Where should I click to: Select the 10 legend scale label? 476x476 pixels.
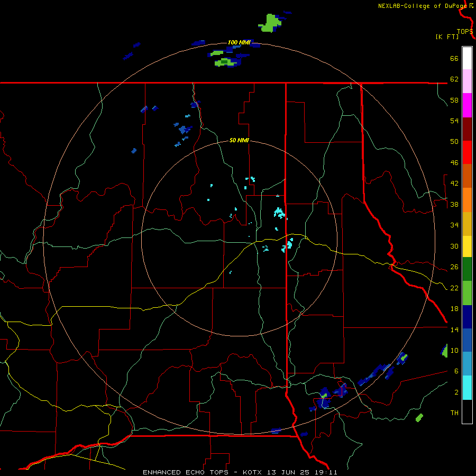point(454,350)
